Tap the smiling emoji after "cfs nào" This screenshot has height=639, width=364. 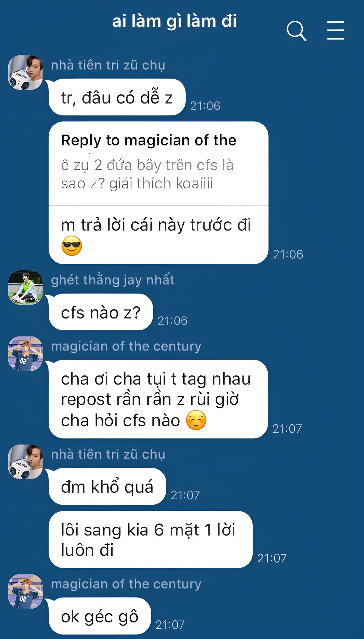pyautogui.click(x=196, y=420)
